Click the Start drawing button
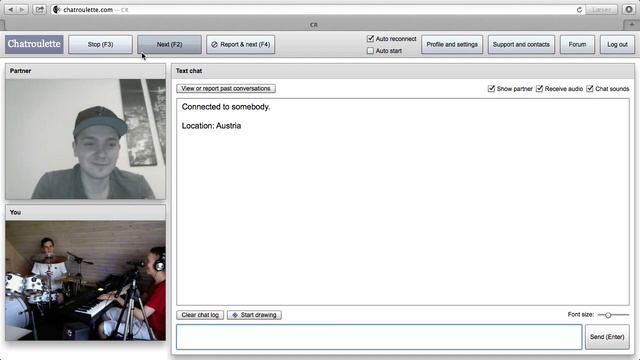 [x=254, y=315]
